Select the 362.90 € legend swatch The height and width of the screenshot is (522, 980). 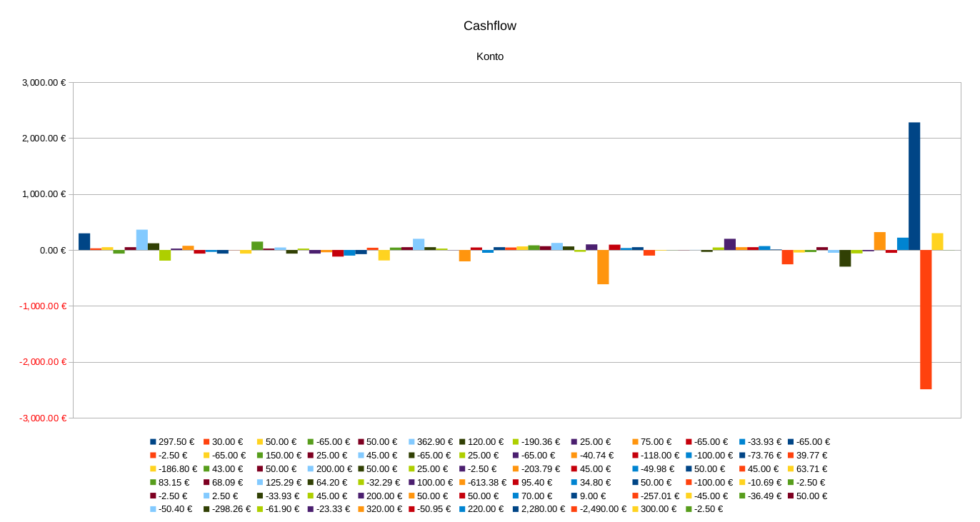[412, 442]
